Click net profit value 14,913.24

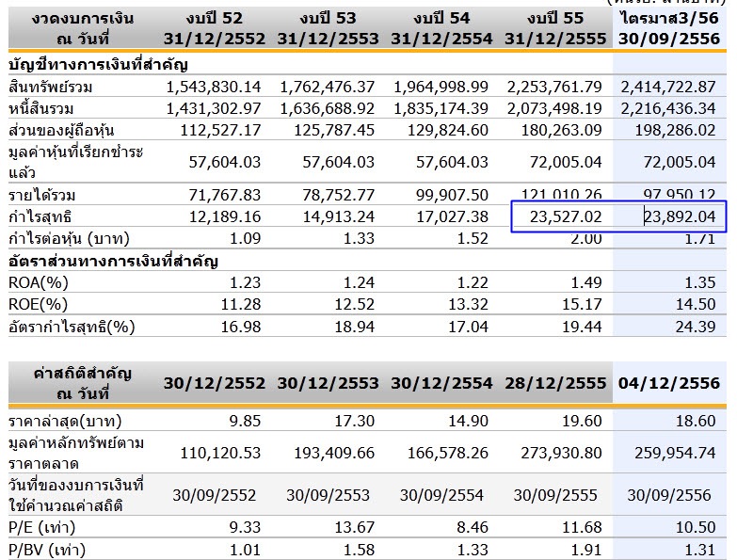point(339,216)
